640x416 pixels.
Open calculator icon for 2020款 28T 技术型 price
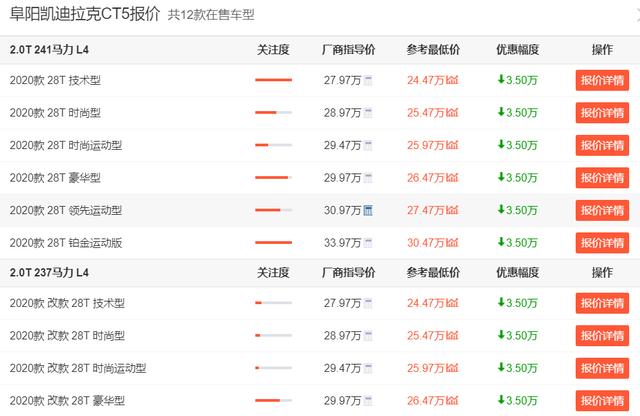coord(368,80)
